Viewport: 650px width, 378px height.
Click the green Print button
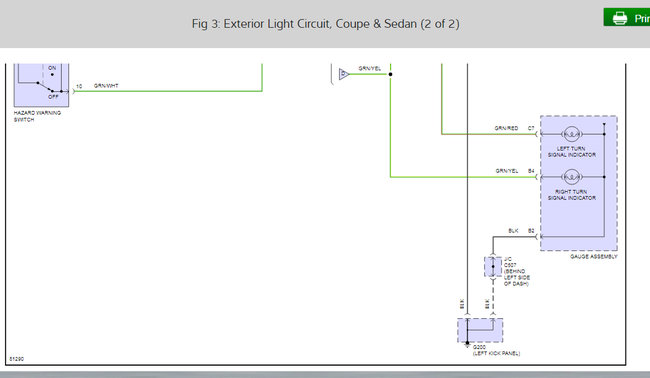627,17
